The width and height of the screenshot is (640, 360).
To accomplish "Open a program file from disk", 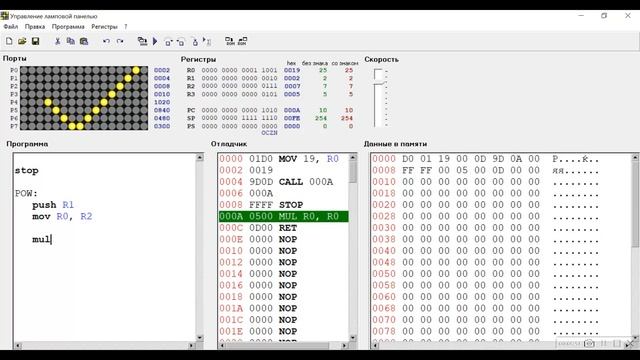I will click(22, 41).
